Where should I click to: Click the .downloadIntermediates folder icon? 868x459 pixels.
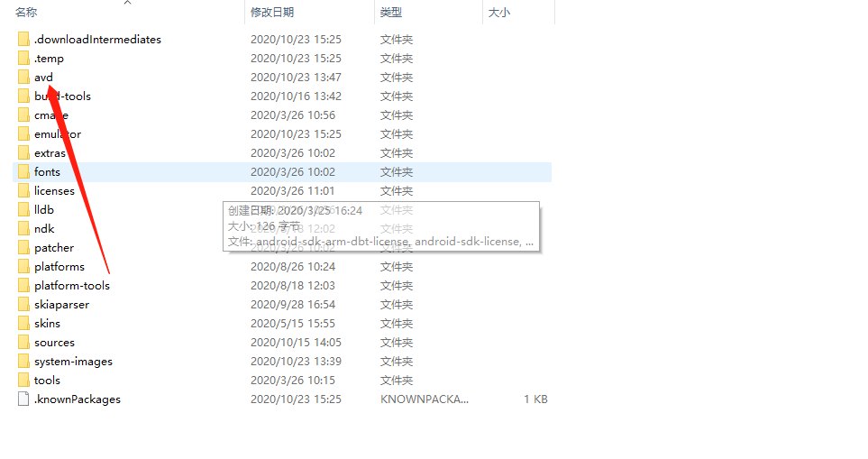(23, 40)
